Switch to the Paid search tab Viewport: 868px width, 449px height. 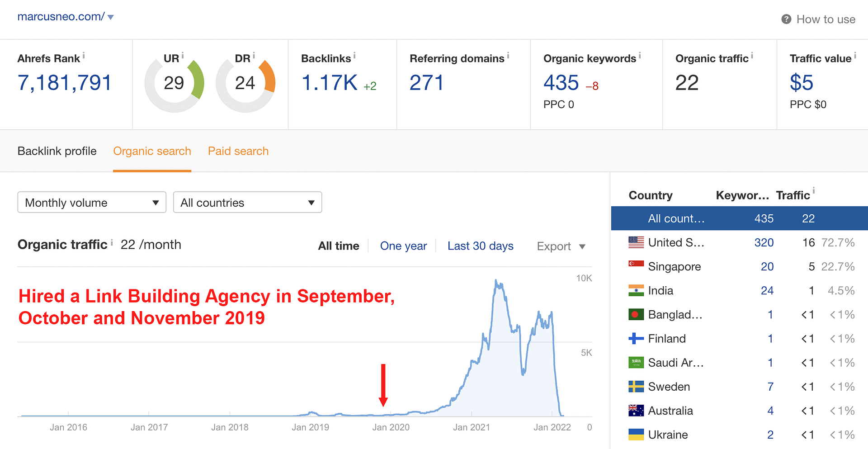coord(238,151)
